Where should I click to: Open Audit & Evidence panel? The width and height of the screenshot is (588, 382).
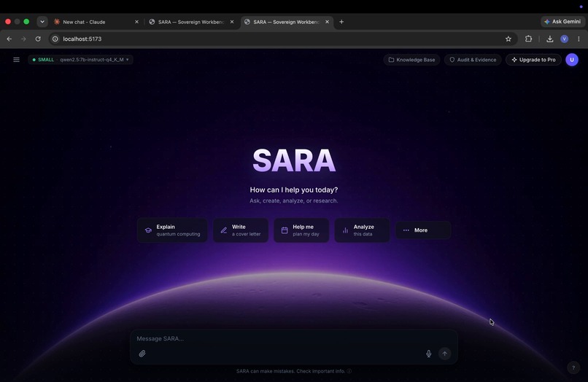[473, 60]
